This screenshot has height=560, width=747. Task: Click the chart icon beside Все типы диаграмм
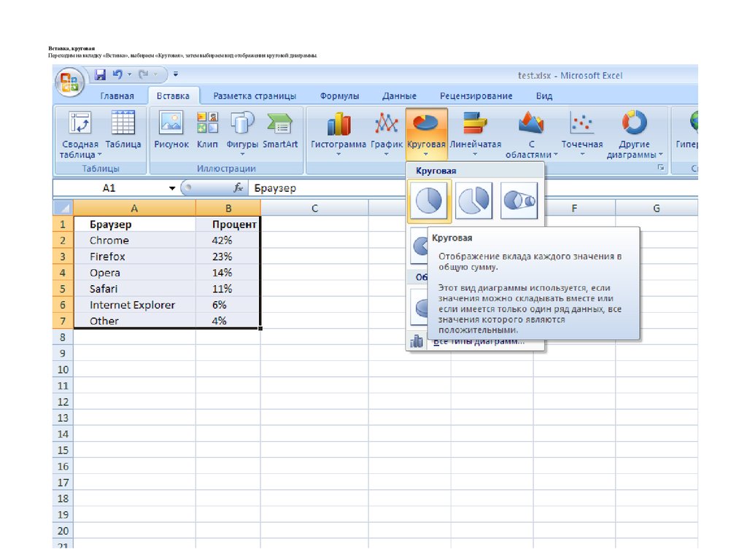coord(417,341)
